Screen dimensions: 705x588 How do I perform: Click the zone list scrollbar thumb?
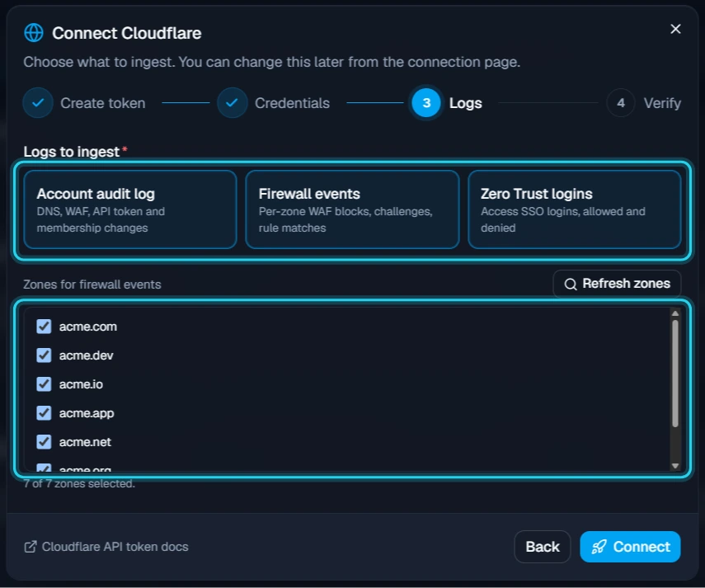click(674, 374)
